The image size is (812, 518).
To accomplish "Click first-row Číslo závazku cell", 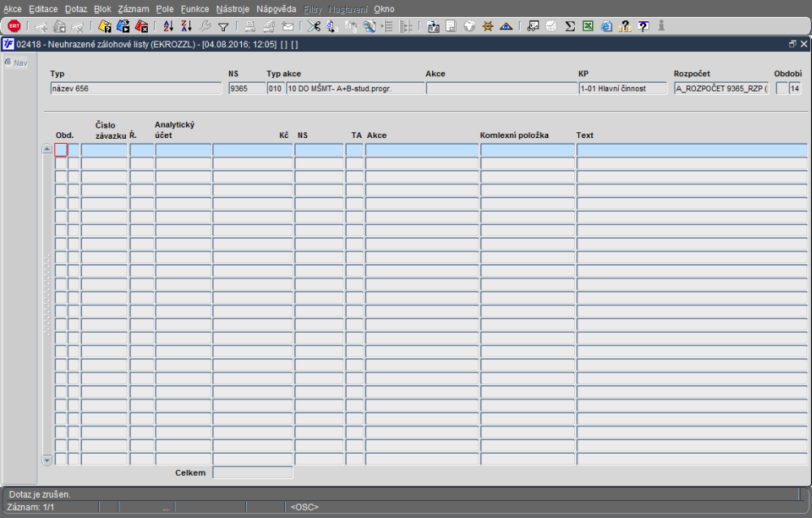I will (x=104, y=149).
